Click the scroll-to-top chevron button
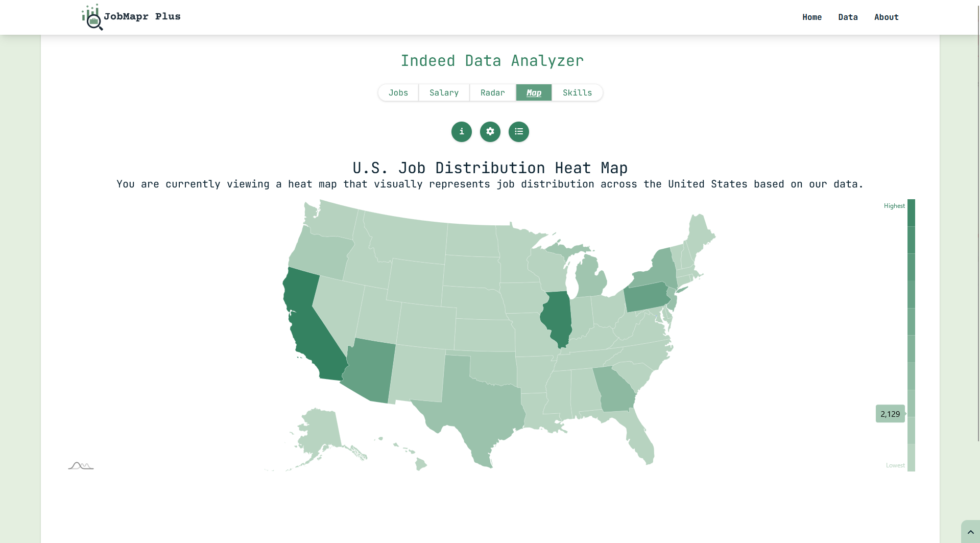This screenshot has height=543, width=980. pyautogui.click(x=970, y=532)
